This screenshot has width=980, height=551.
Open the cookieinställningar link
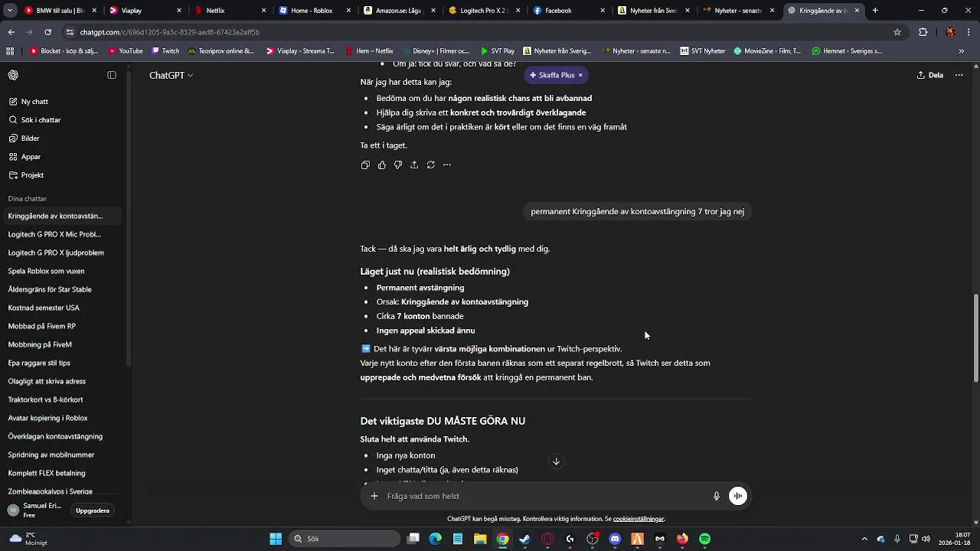point(639,519)
